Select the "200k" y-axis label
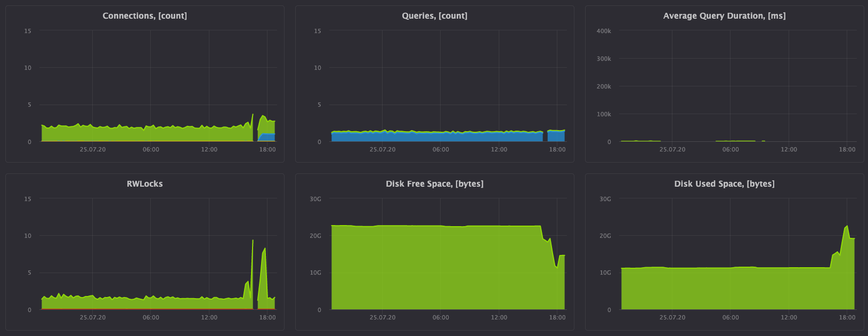The height and width of the screenshot is (336, 868). point(604,86)
